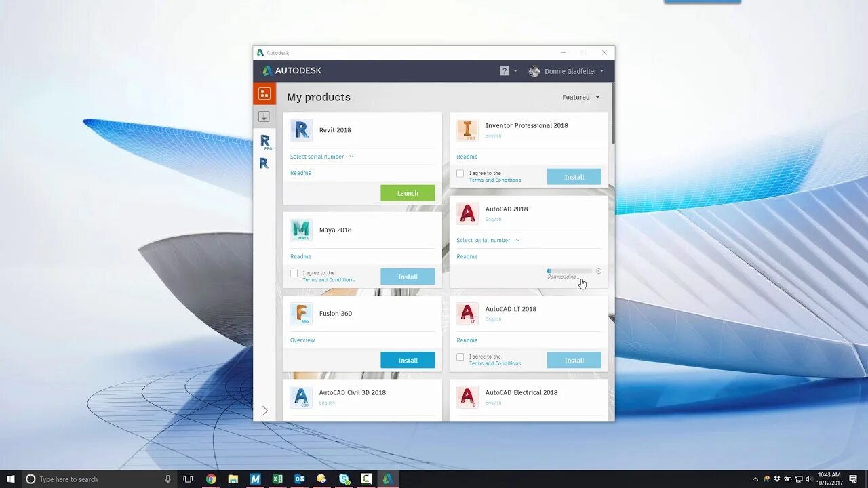Expand the sidebar with the chevron
Image resolution: width=868 pixels, height=488 pixels.
coord(265,411)
